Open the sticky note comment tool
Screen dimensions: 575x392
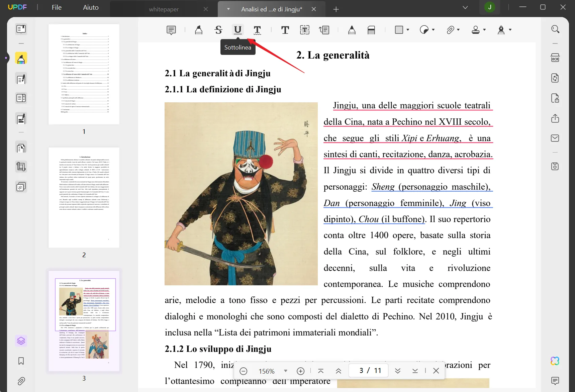(x=171, y=30)
